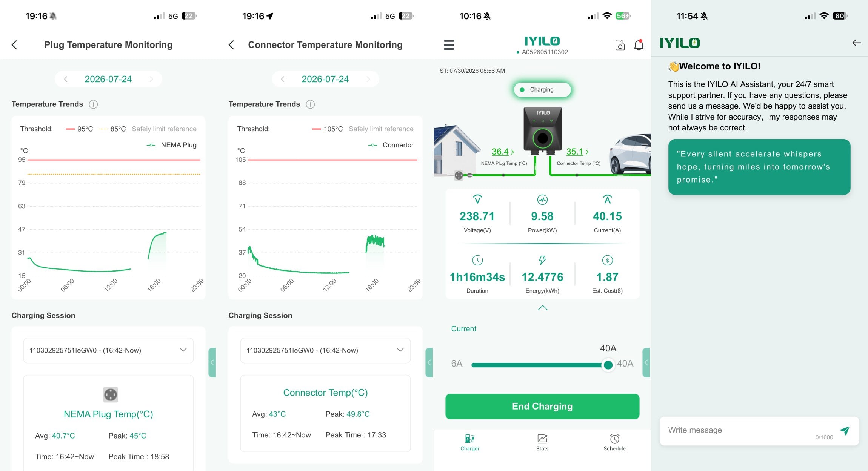Tap the 12.4776 Energy(kWh) reading
This screenshot has width=868, height=471.
click(542, 277)
